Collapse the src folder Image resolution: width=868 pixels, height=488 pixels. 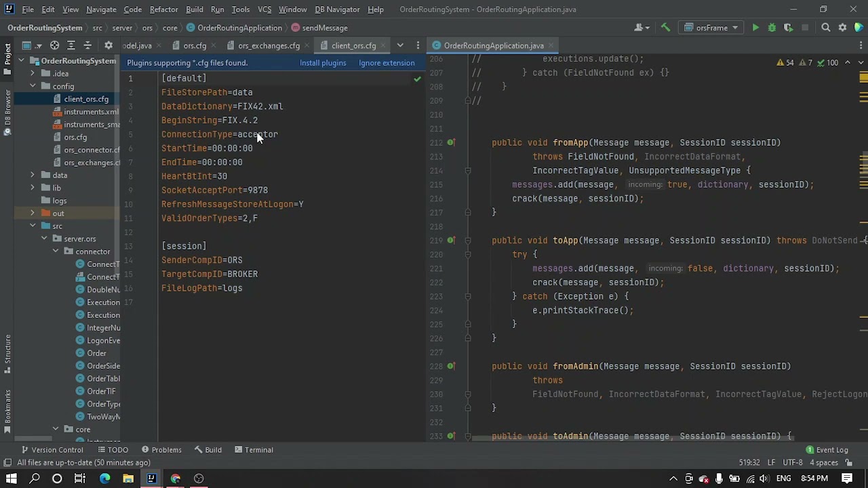[33, 226]
